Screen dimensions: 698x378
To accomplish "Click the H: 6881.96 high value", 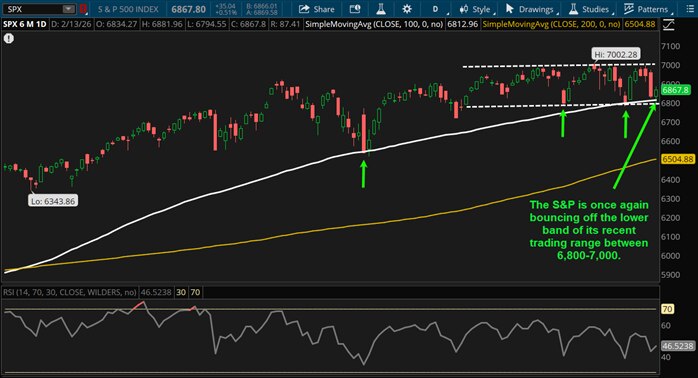I will click(162, 24).
